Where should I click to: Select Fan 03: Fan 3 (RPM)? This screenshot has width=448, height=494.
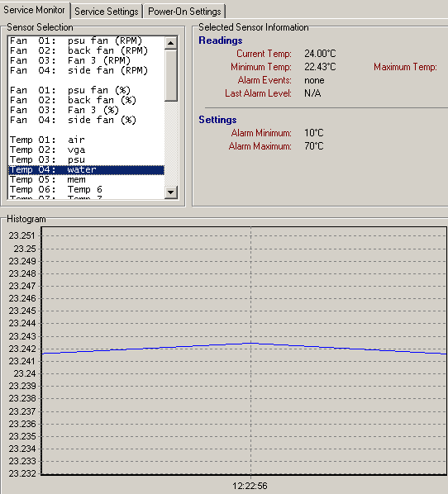86,60
